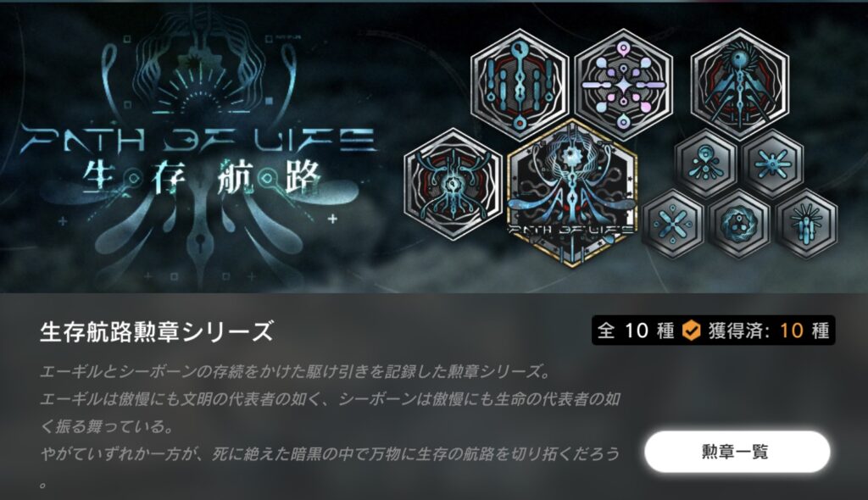
Task: Click the series description paragraph text
Action: tap(330, 426)
